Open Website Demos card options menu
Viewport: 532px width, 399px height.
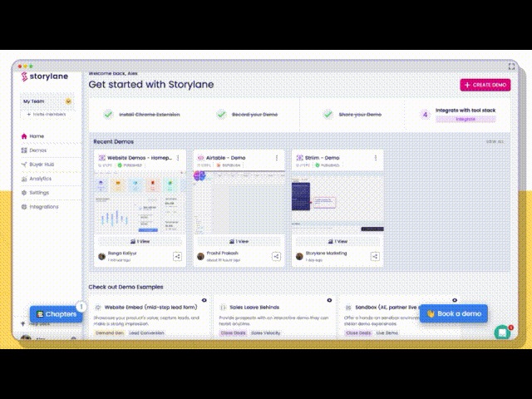[178, 158]
